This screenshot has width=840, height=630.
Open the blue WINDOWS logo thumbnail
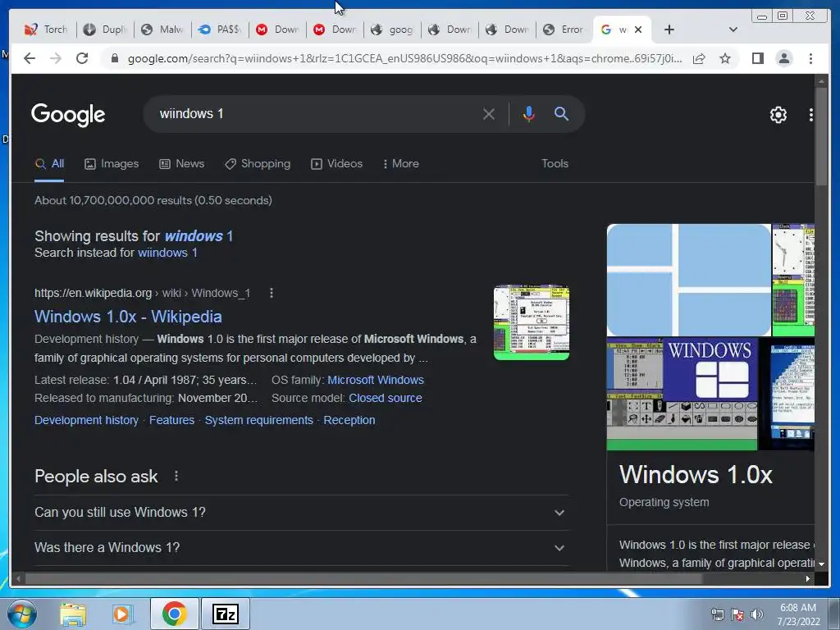[x=710, y=370]
